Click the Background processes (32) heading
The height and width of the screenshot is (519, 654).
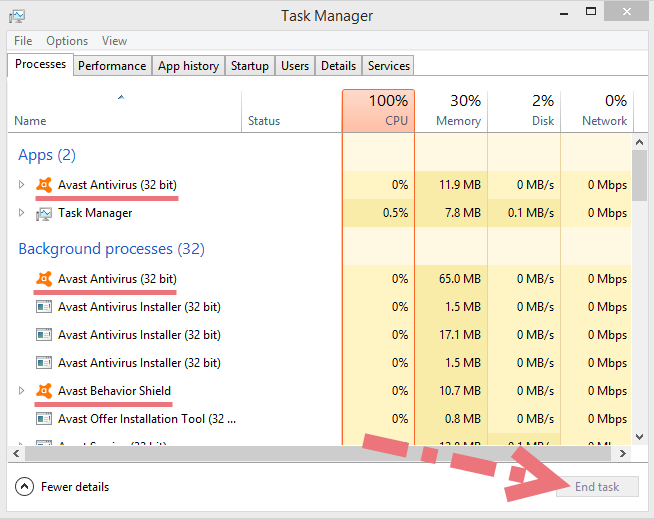(x=111, y=249)
